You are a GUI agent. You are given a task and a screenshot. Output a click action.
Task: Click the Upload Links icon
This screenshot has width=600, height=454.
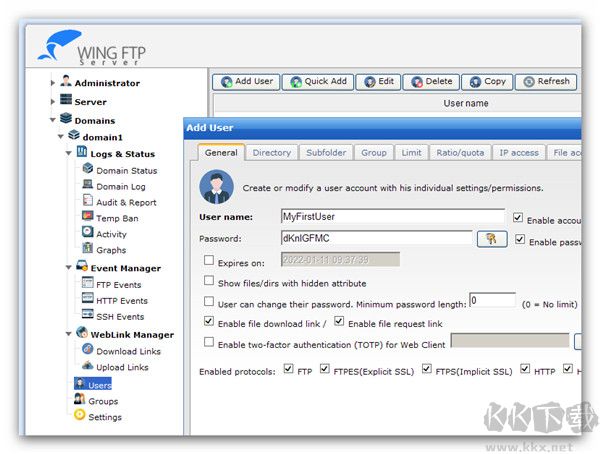pyautogui.click(x=88, y=365)
